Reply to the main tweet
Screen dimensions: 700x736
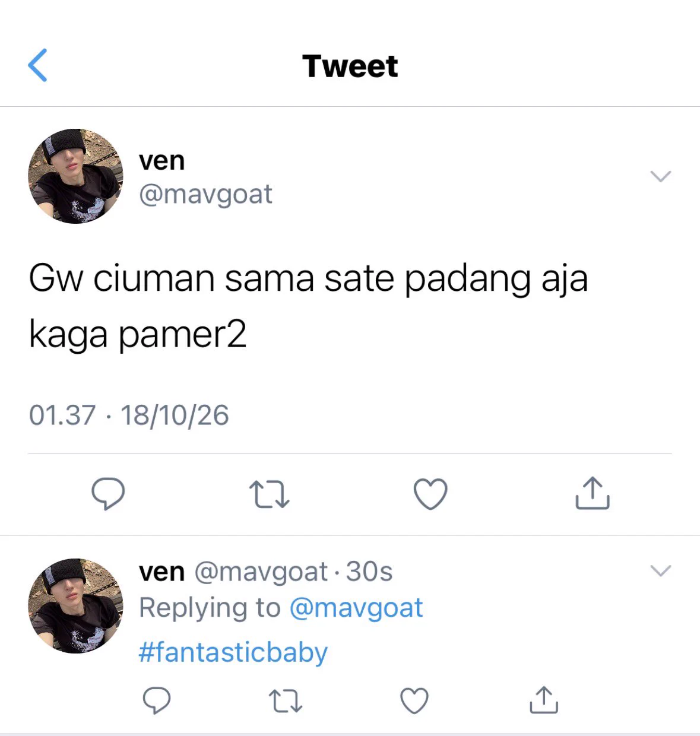pos(108,494)
